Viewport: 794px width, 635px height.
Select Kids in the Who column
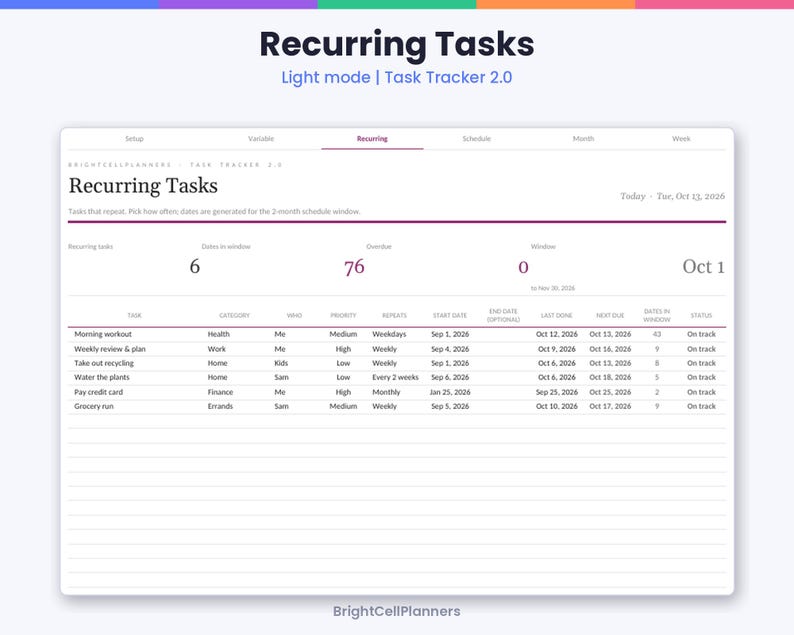pyautogui.click(x=281, y=363)
